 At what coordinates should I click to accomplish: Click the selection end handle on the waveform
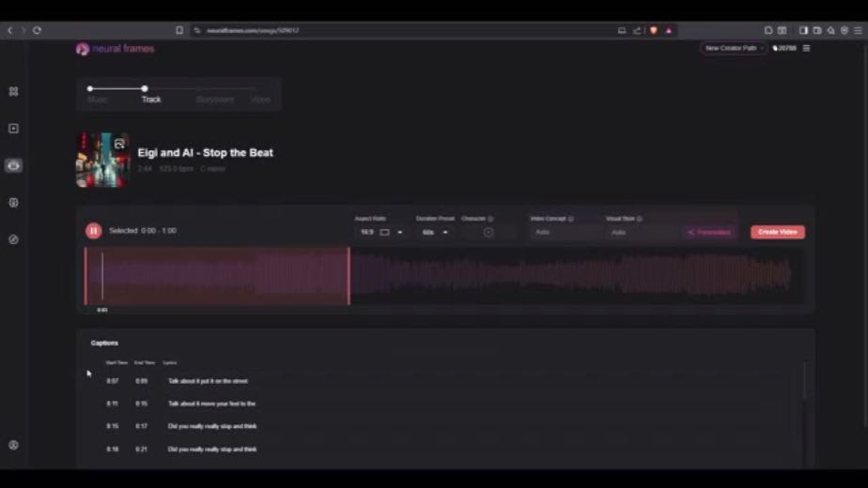(349, 276)
